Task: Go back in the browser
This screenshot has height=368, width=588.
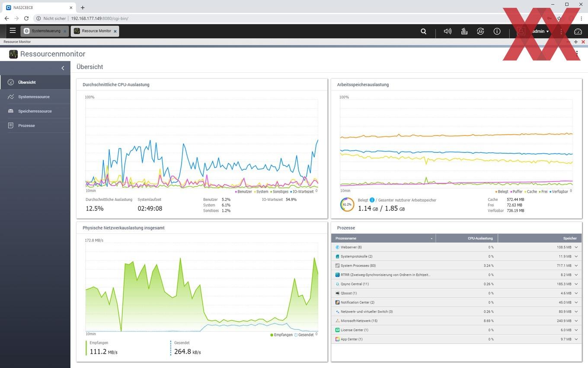Action: coord(6,19)
